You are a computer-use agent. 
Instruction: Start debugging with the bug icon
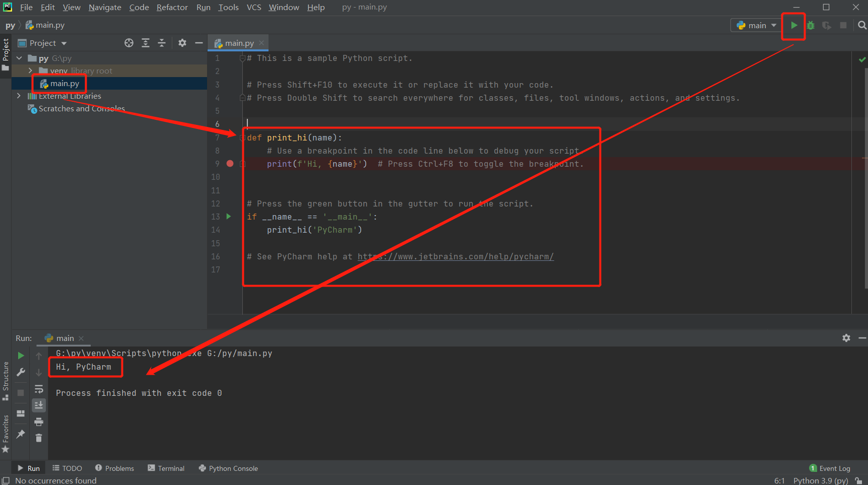coord(811,25)
